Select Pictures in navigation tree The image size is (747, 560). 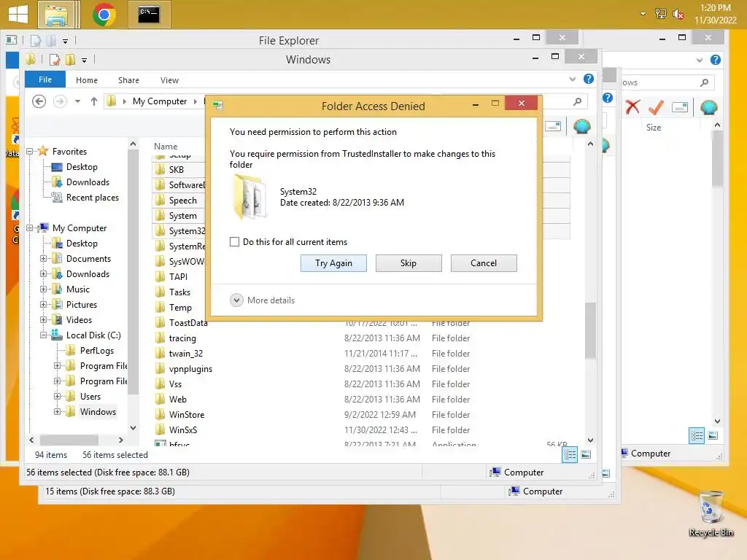[82, 304]
